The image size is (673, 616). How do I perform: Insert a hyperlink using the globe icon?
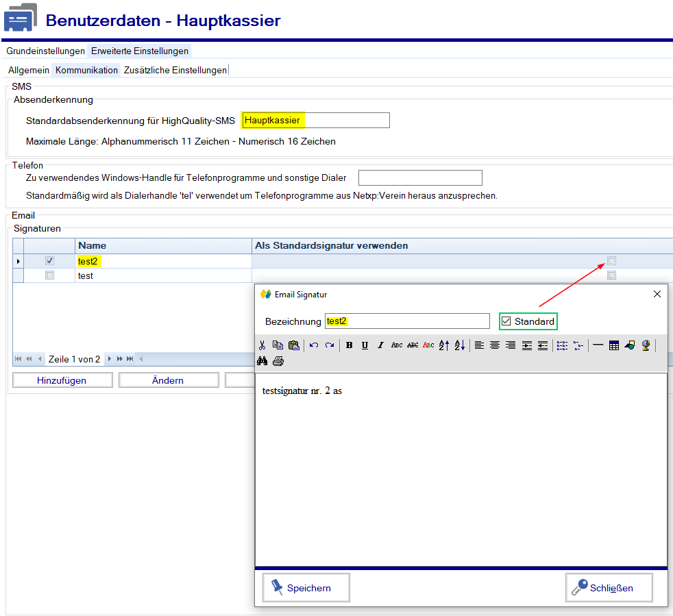coord(646,345)
